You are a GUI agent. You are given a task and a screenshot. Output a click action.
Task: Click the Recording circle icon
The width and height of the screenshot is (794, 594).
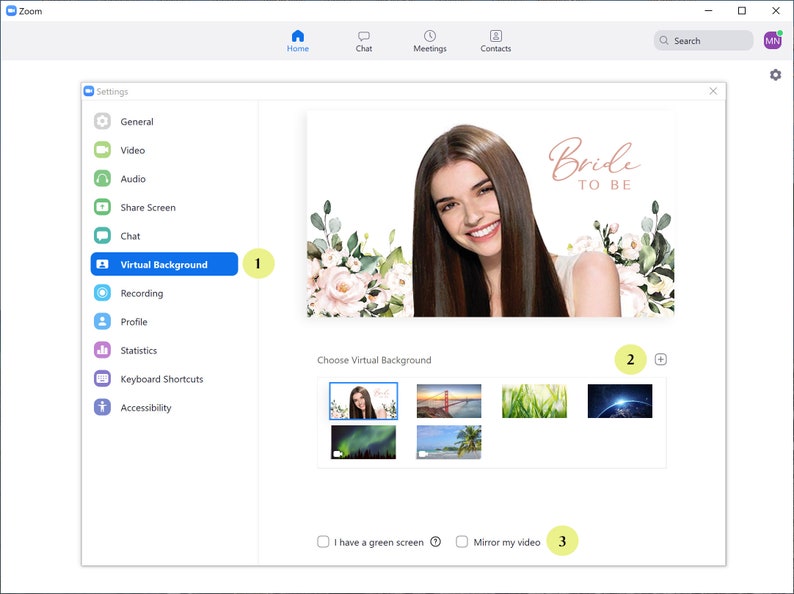[x=102, y=293]
